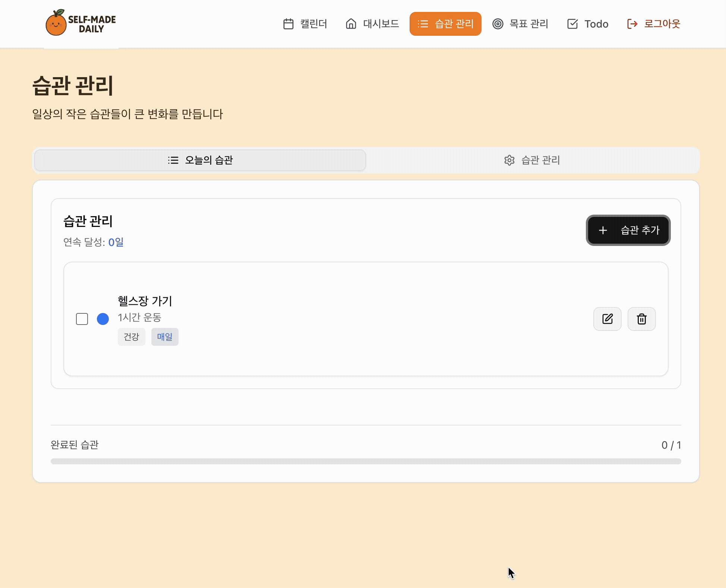Toggle the 건강 category tag
Viewport: 726px width, 588px height.
tap(131, 336)
